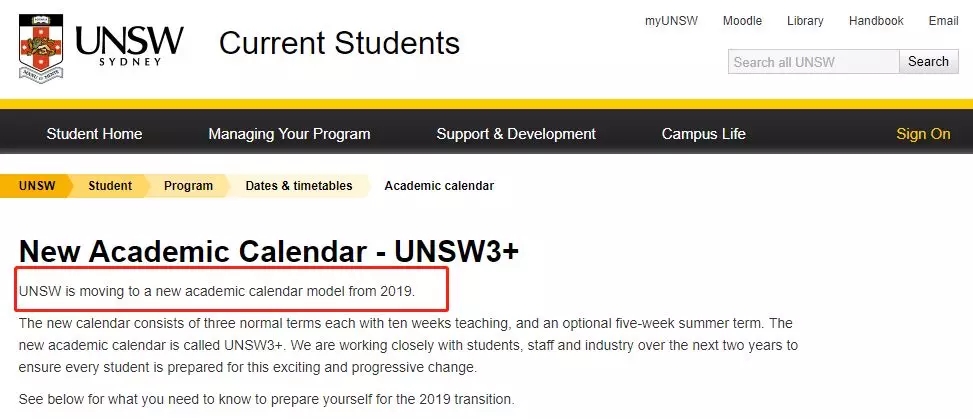The width and height of the screenshot is (973, 419).
Task: Click the UNSW Sydney wordmark
Action: point(129,44)
